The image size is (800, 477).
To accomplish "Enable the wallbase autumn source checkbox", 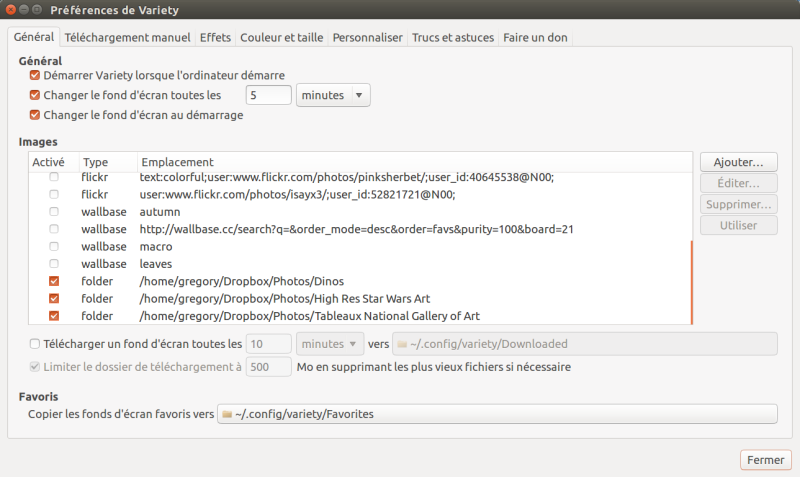I will (x=54, y=212).
